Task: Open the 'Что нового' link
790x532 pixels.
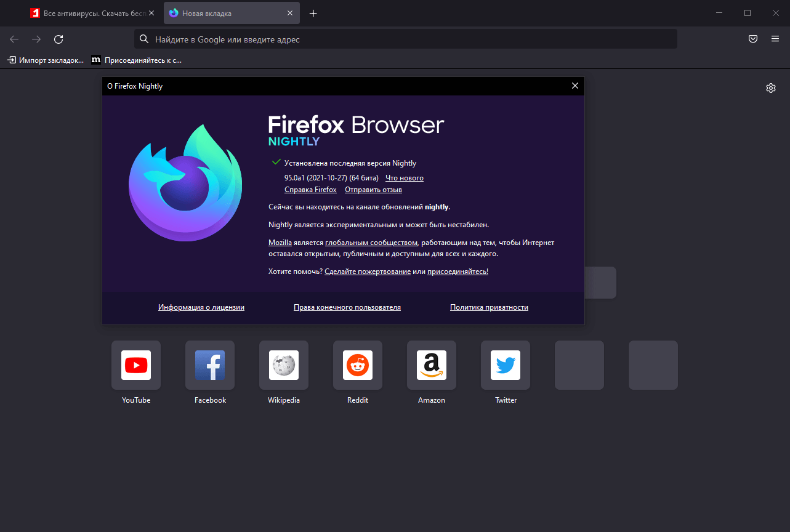Action: point(405,178)
